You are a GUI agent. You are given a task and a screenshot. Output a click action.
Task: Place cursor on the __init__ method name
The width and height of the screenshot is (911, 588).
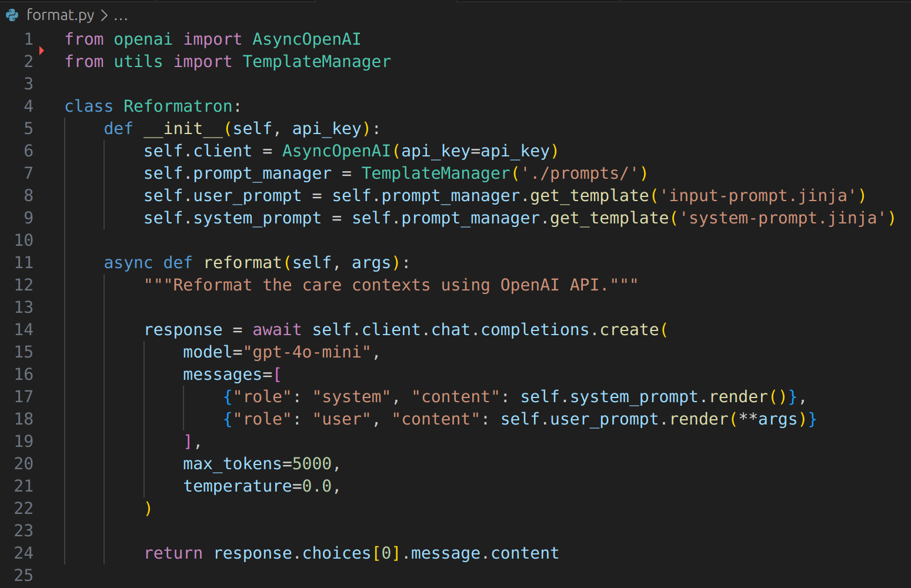(x=183, y=129)
